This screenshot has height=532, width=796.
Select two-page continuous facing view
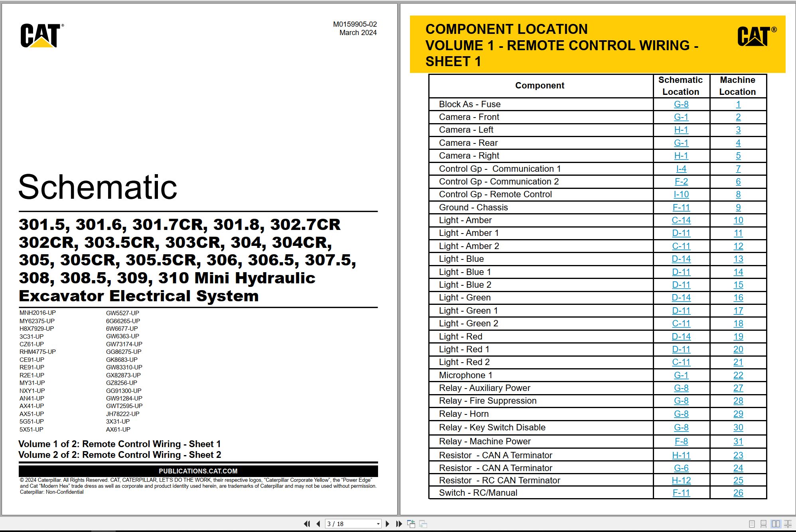coord(788,524)
